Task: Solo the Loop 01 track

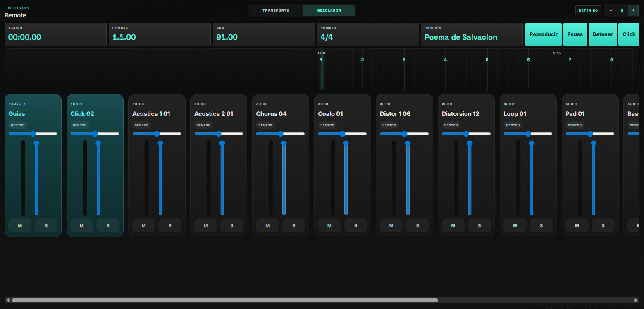Action: (541, 225)
